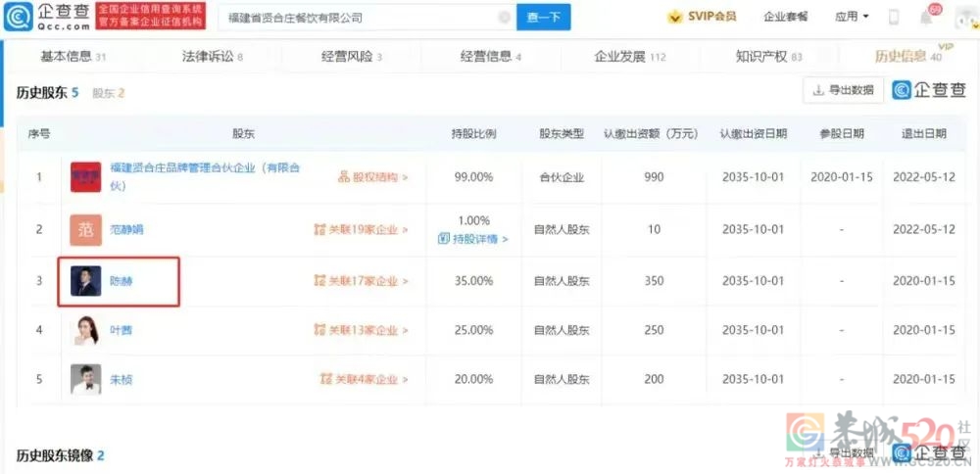Click the search field containing 福建省贤合庄餐饮有限公司
980x474 pixels.
coord(367,18)
